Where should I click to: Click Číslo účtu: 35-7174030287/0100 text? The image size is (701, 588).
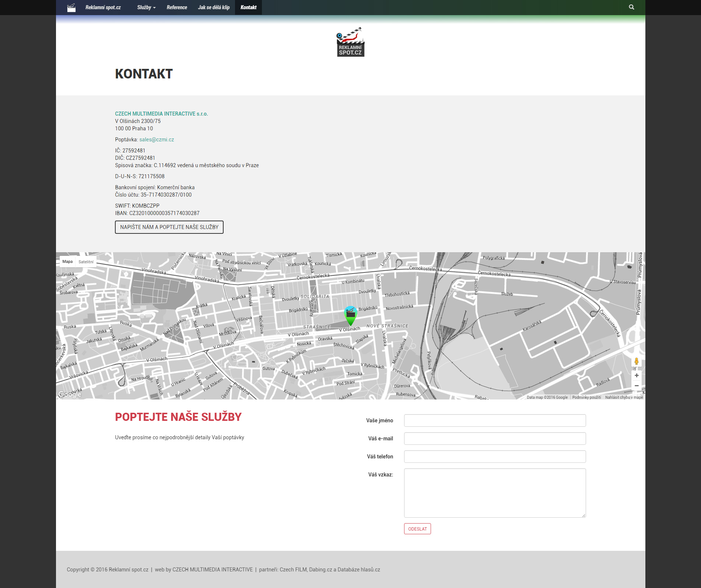(153, 195)
